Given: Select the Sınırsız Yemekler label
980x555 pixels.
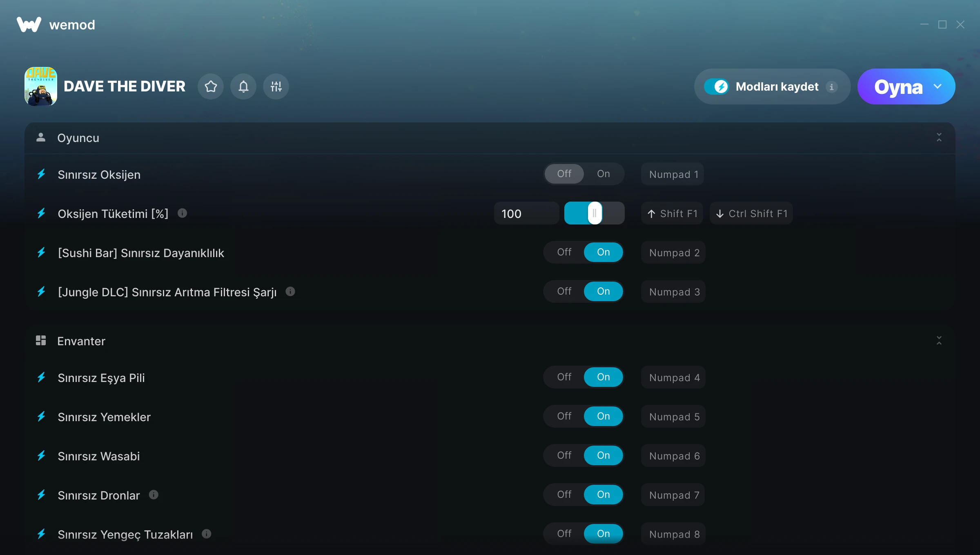Looking at the screenshot, I should pyautogui.click(x=104, y=417).
